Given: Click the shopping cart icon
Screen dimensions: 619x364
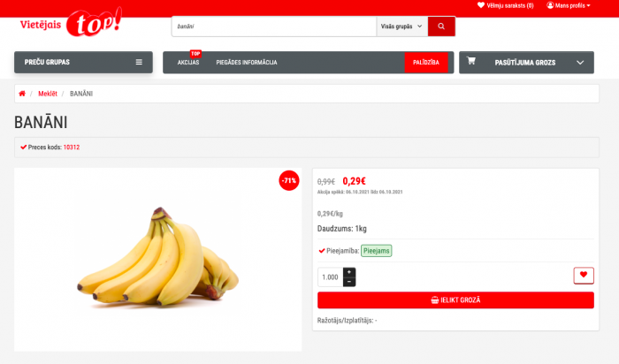Looking at the screenshot, I should point(471,61).
